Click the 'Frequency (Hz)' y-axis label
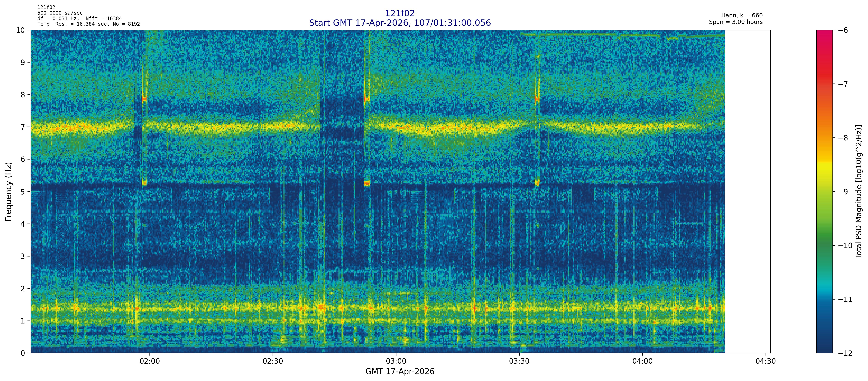868x381 pixels. (8, 192)
